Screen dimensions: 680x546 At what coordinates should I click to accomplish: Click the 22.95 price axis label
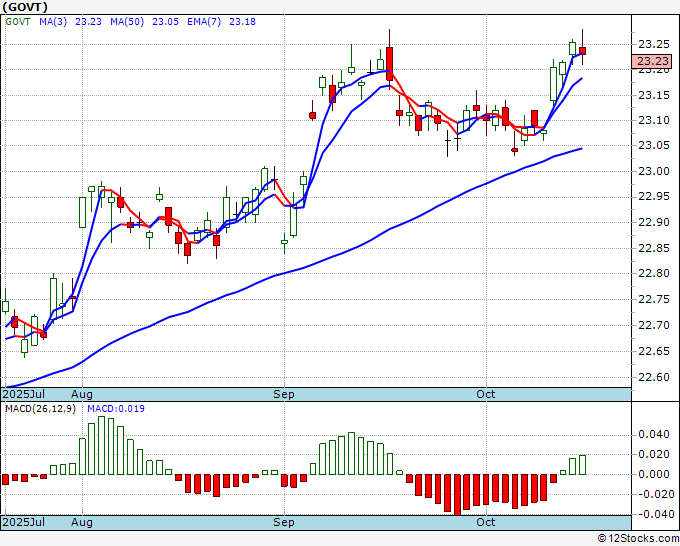tap(654, 197)
